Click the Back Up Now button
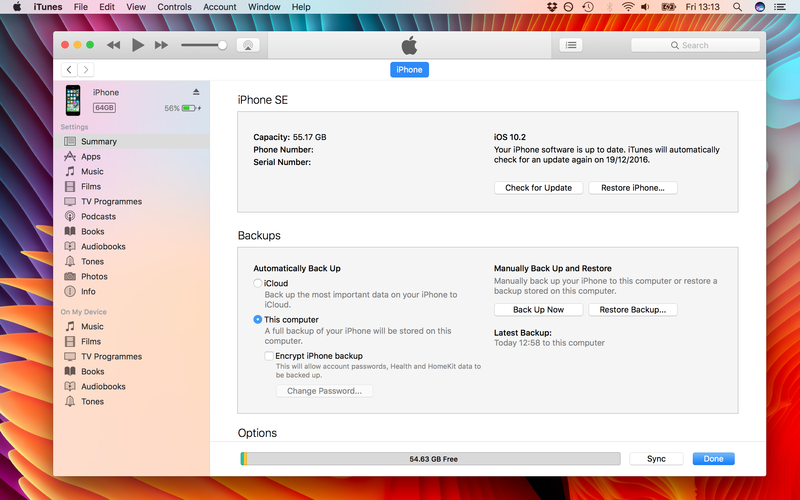 coord(538,310)
